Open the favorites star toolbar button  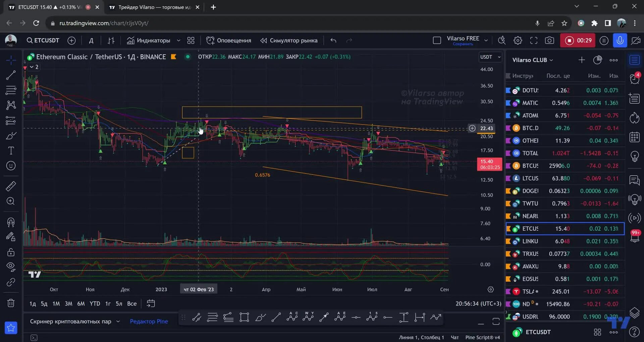tap(11, 328)
